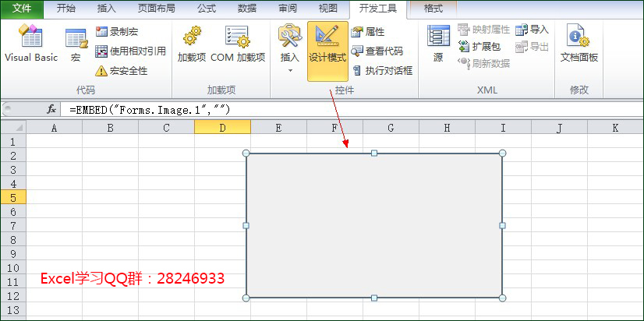The image size is (644, 321).
Task: Open the 宏 macros dialog
Action: click(x=76, y=44)
